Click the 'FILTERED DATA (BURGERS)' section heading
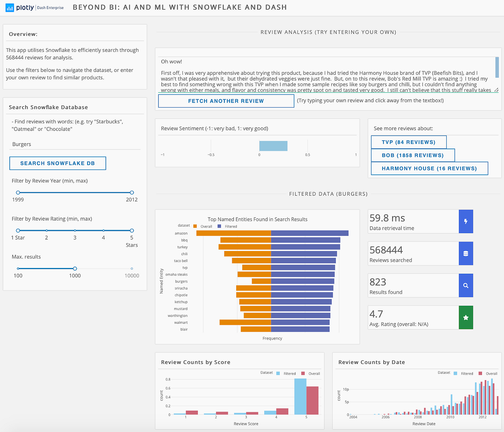 pyautogui.click(x=328, y=194)
